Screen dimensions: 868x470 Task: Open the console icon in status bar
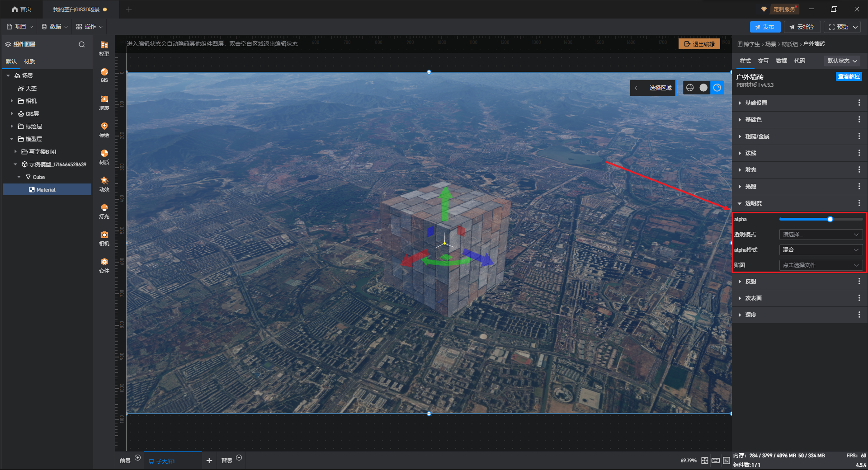(x=726, y=461)
